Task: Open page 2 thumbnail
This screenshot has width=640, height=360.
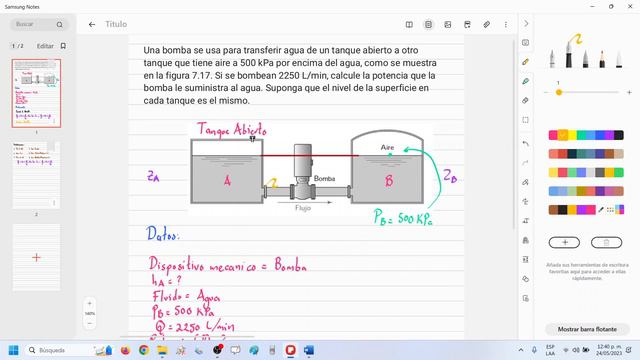Action: (36, 175)
